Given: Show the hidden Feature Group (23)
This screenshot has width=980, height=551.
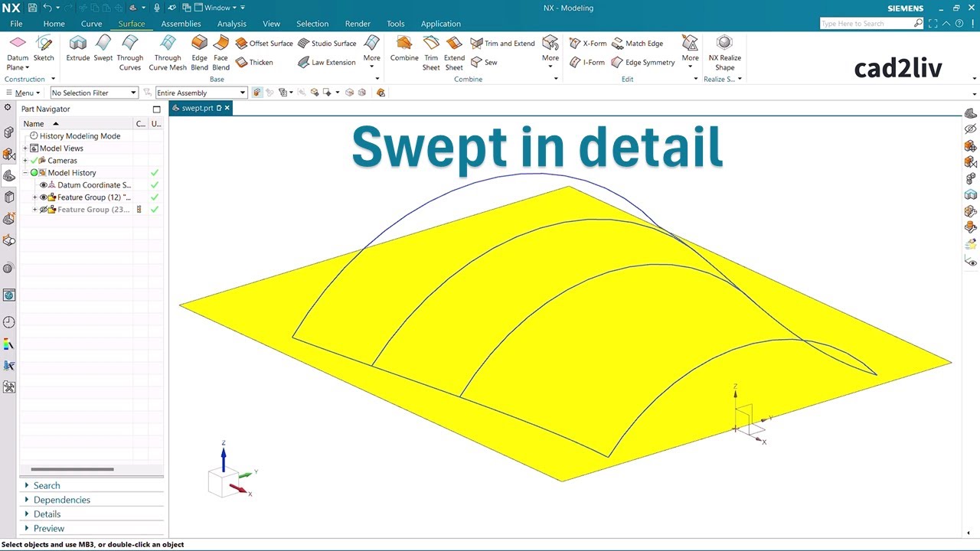Looking at the screenshot, I should click(x=44, y=210).
